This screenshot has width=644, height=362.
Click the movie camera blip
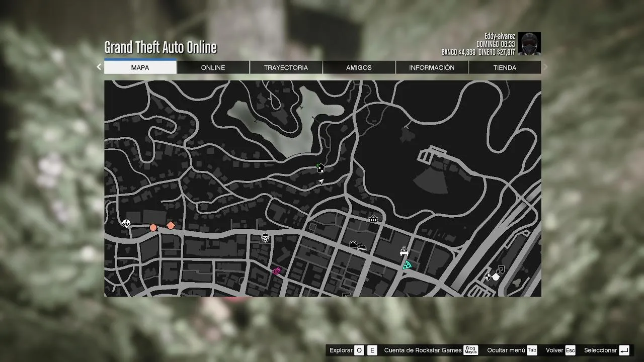coord(353,244)
